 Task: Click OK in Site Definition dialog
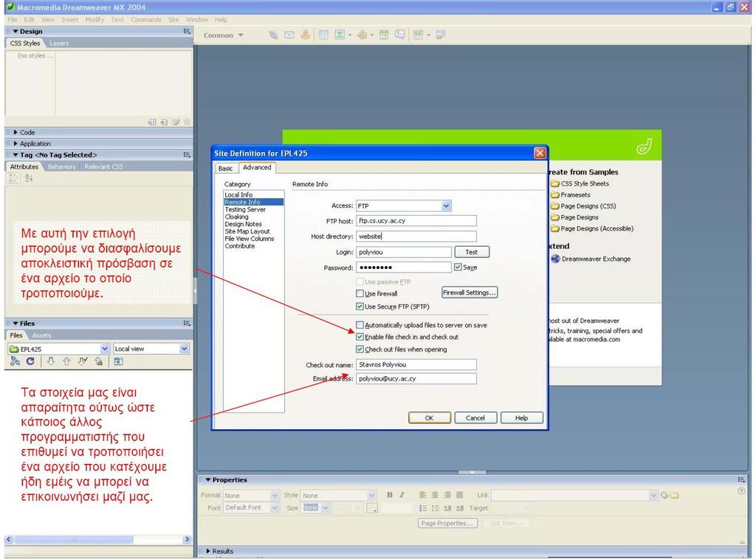coord(429,417)
